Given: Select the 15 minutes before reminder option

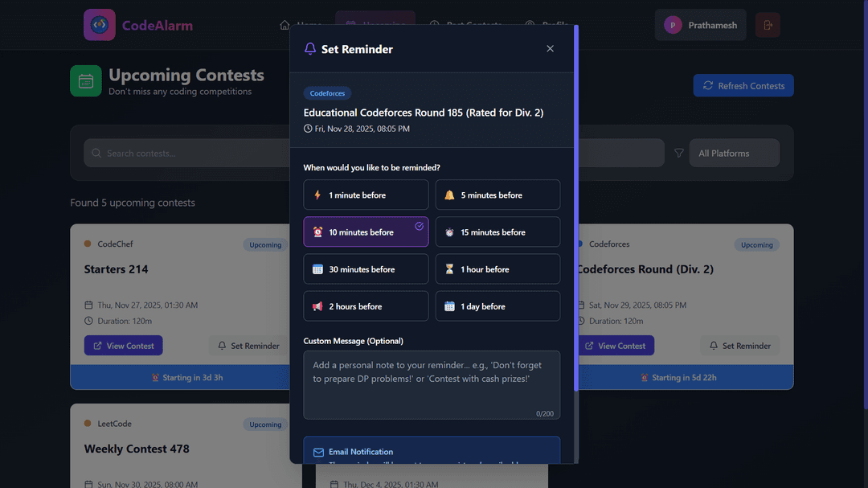Looking at the screenshot, I should 497,232.
